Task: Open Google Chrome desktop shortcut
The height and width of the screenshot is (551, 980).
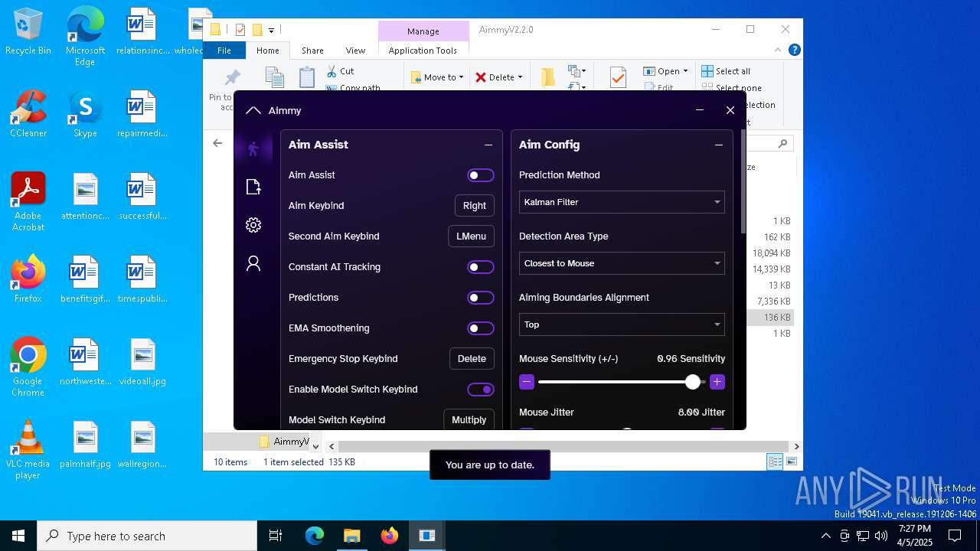Action: pos(28,367)
